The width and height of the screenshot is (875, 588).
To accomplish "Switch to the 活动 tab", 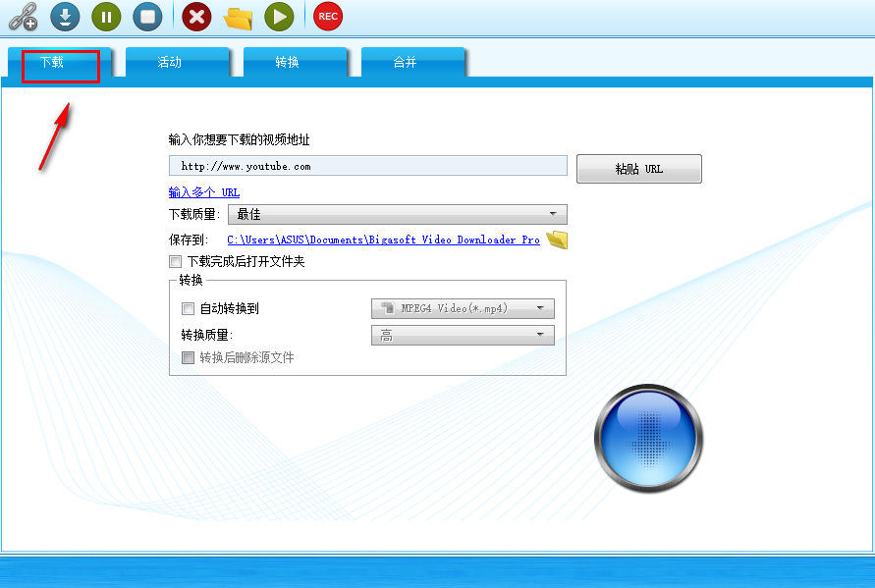I will 178,63.
